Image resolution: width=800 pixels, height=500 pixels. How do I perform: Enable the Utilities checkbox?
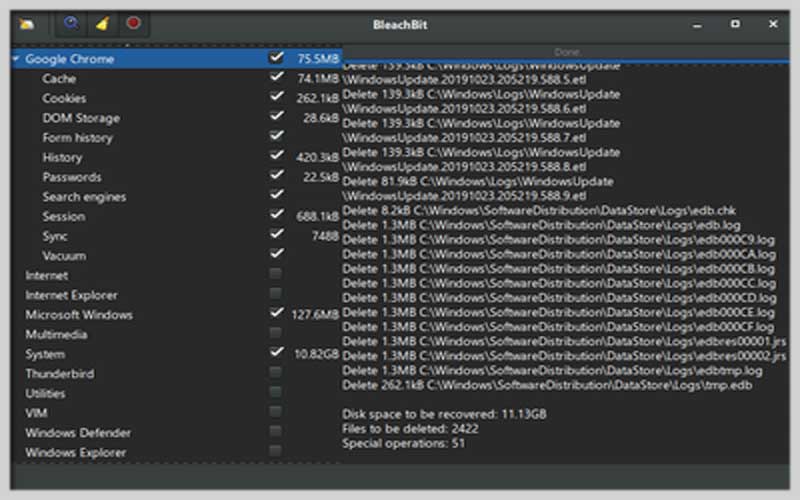click(x=276, y=392)
